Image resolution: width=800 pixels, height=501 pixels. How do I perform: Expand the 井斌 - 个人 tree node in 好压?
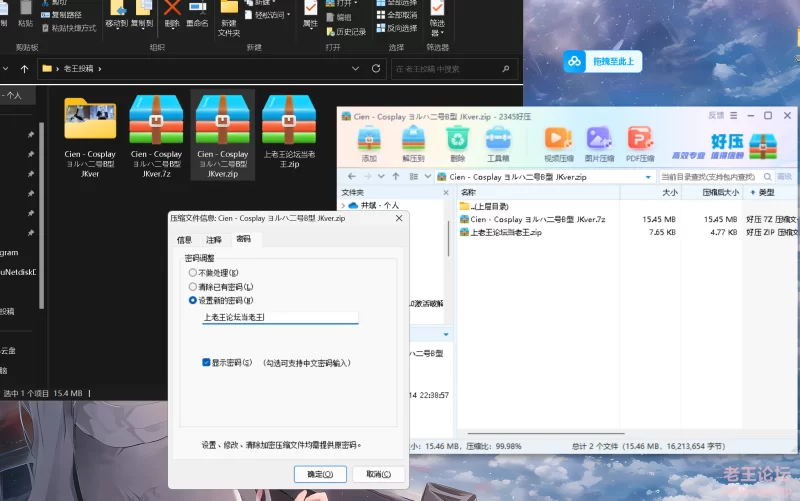(x=343, y=205)
